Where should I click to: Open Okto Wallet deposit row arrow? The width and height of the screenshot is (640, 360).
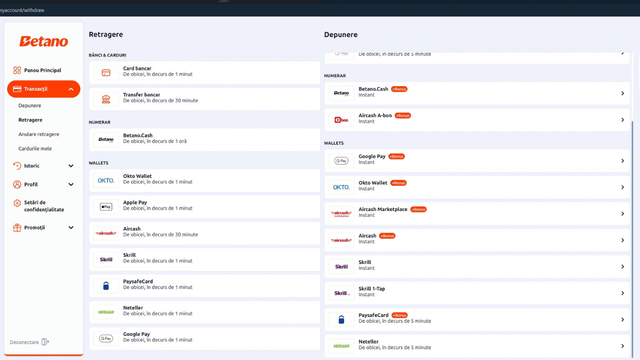click(622, 187)
